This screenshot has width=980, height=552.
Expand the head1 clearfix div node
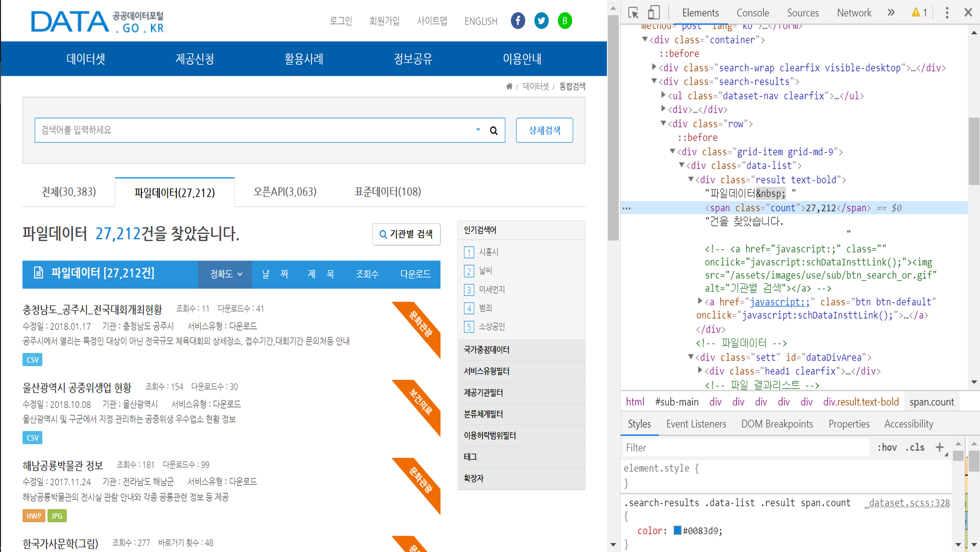pyautogui.click(x=700, y=371)
